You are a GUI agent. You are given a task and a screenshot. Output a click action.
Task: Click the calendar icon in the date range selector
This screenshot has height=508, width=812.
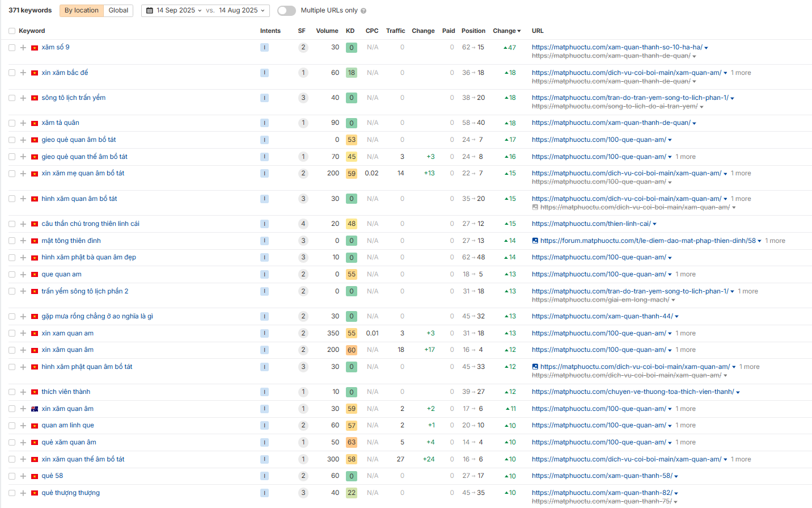click(150, 11)
